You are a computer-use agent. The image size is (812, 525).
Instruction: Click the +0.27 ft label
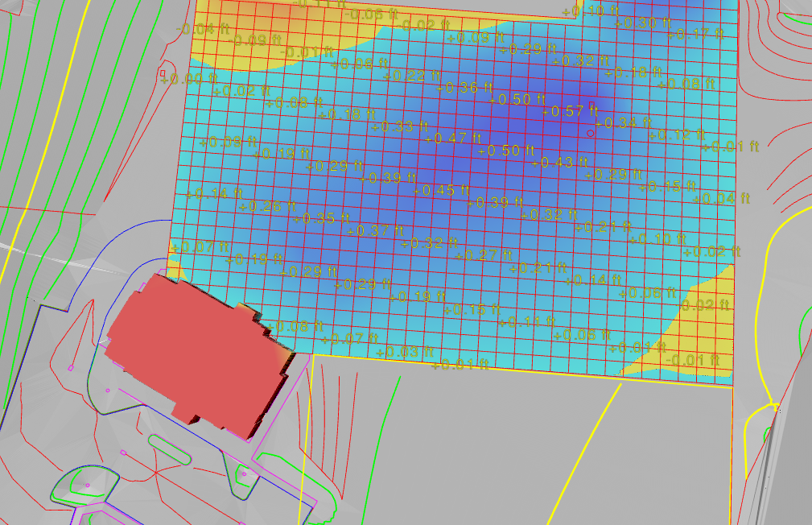pyautogui.click(x=484, y=255)
